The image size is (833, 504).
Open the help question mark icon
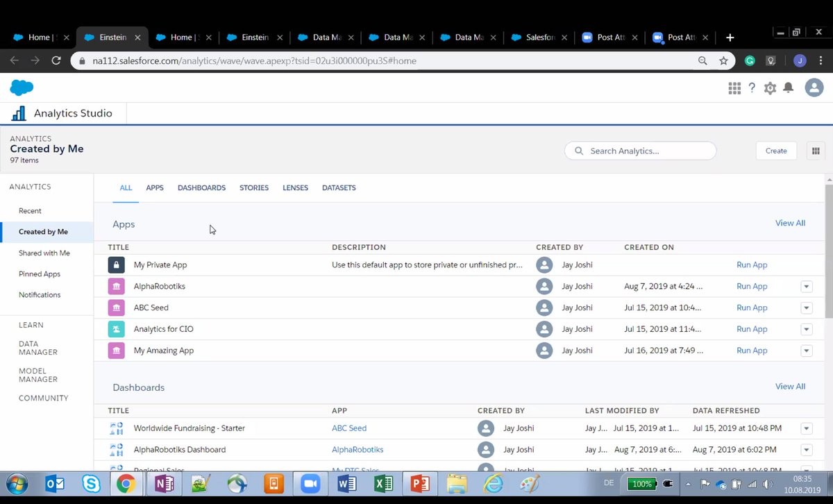752,88
